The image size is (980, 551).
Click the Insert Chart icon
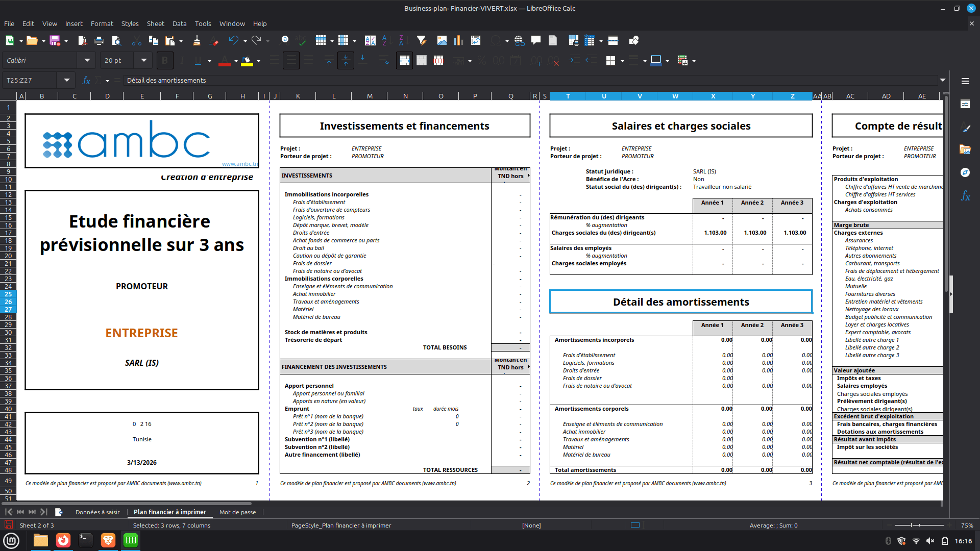pos(458,40)
